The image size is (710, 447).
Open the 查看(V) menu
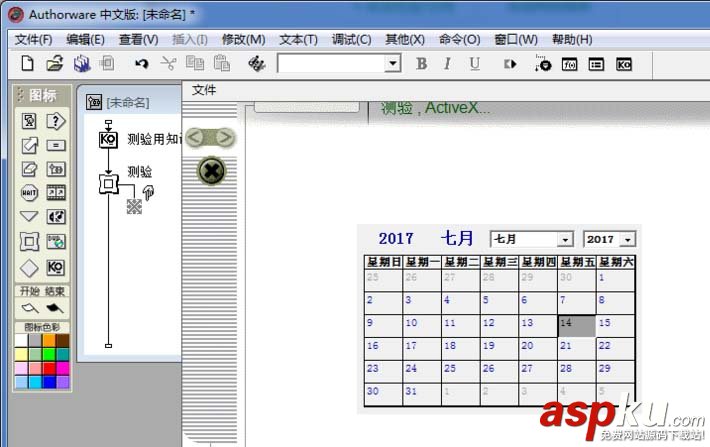coord(138,40)
